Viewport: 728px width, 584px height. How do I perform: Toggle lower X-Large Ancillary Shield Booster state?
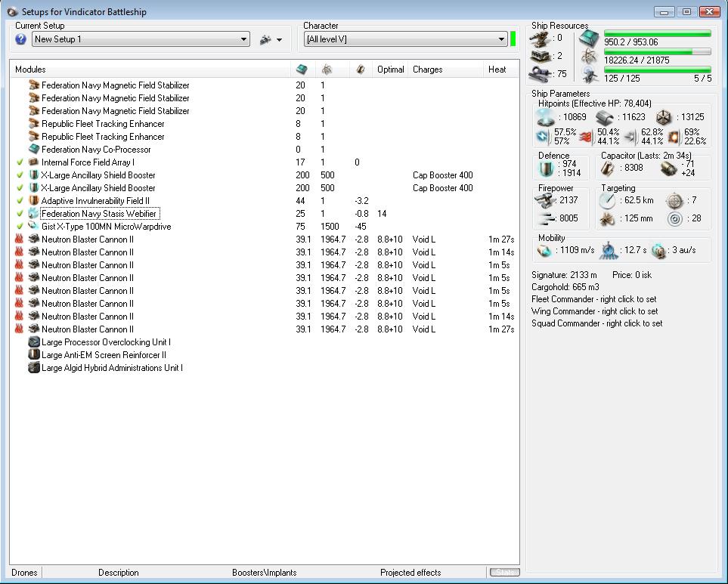pos(20,188)
